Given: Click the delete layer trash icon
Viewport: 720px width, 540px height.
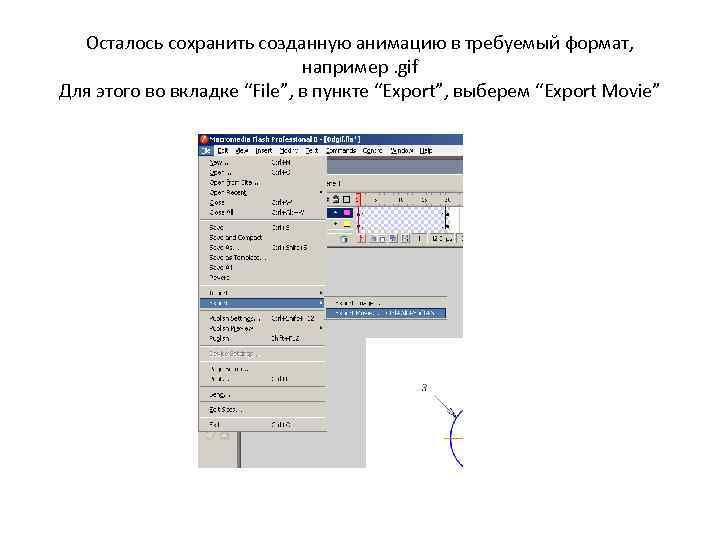Looking at the screenshot, I should click(x=344, y=239).
